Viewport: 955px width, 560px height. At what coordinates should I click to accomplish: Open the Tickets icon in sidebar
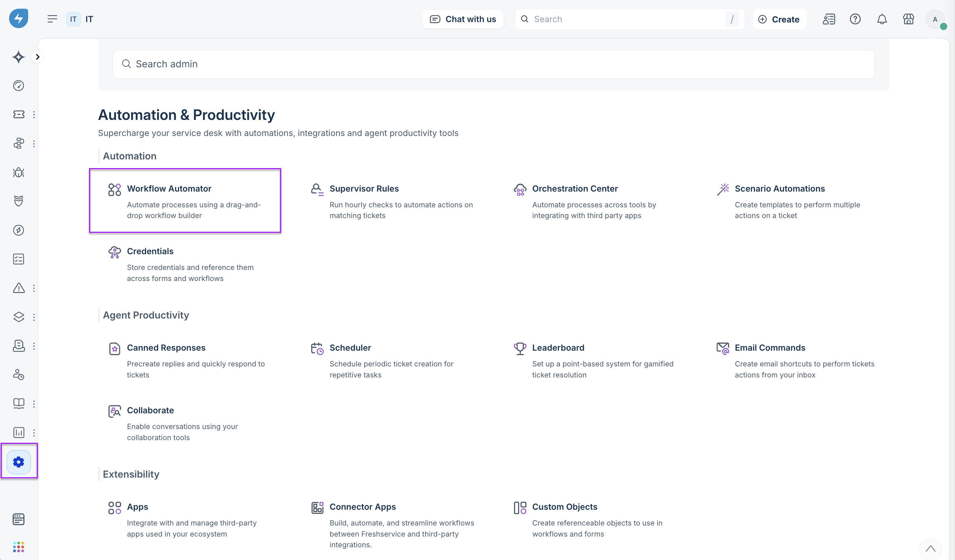(x=18, y=115)
